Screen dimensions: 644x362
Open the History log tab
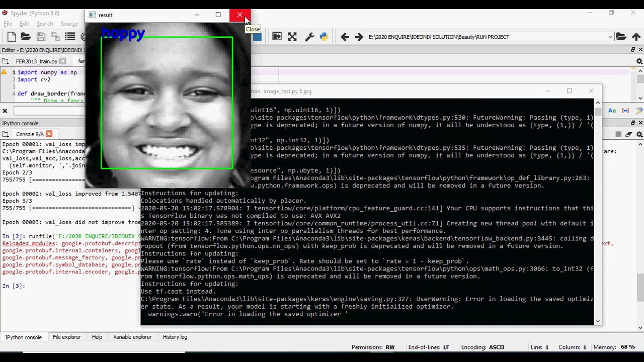tap(175, 337)
